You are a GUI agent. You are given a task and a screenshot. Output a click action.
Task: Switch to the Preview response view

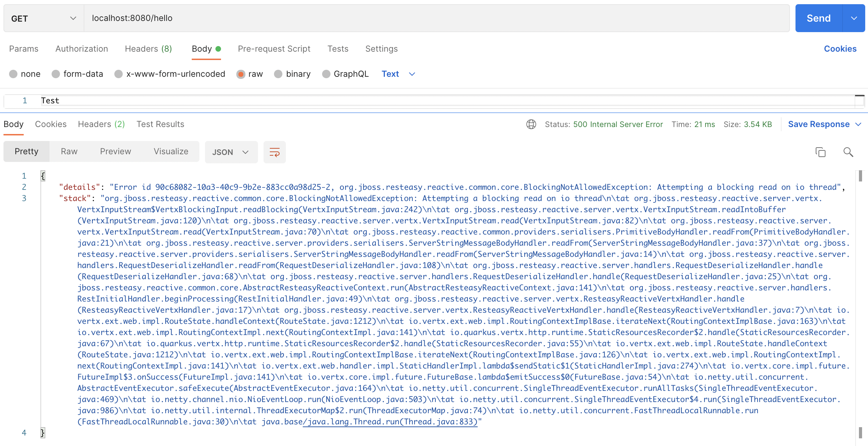(115, 151)
